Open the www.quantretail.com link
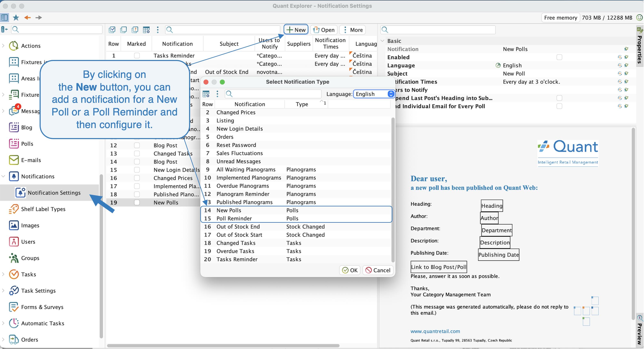The width and height of the screenshot is (644, 350). click(435, 331)
